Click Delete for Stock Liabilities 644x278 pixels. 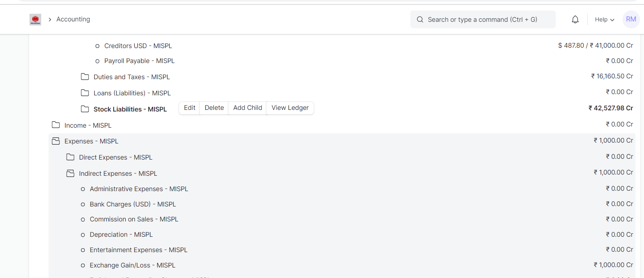click(214, 108)
